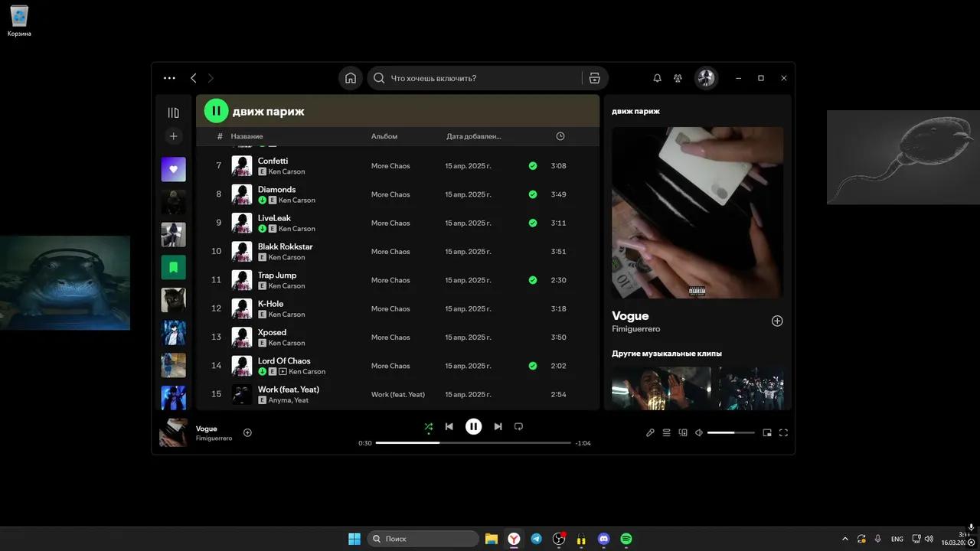
Task: Sort by duration clock icon column
Action: (x=560, y=136)
